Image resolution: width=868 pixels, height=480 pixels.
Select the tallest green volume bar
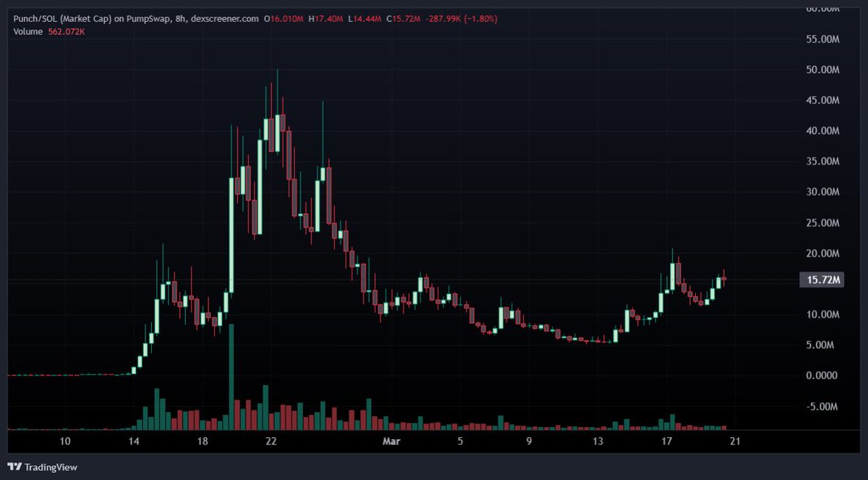coord(231,377)
